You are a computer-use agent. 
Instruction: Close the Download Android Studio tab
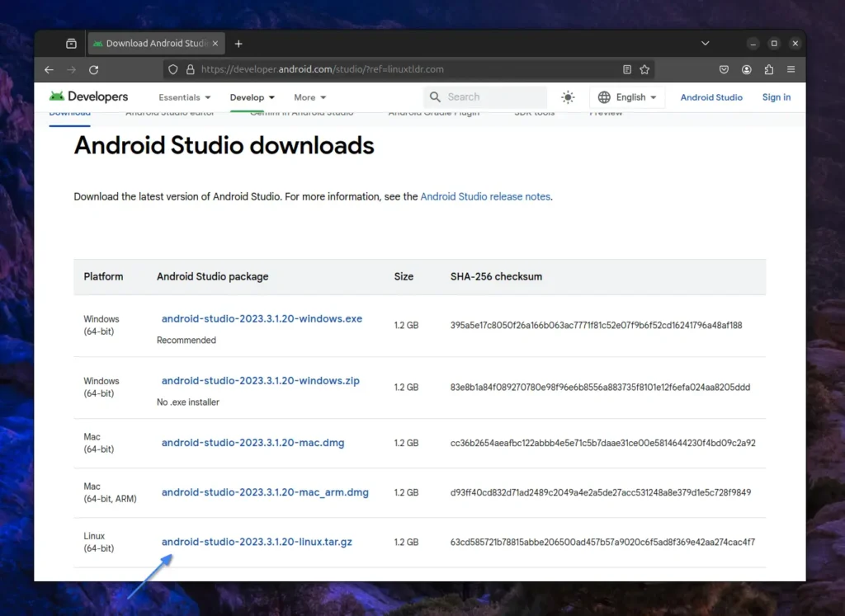point(215,44)
